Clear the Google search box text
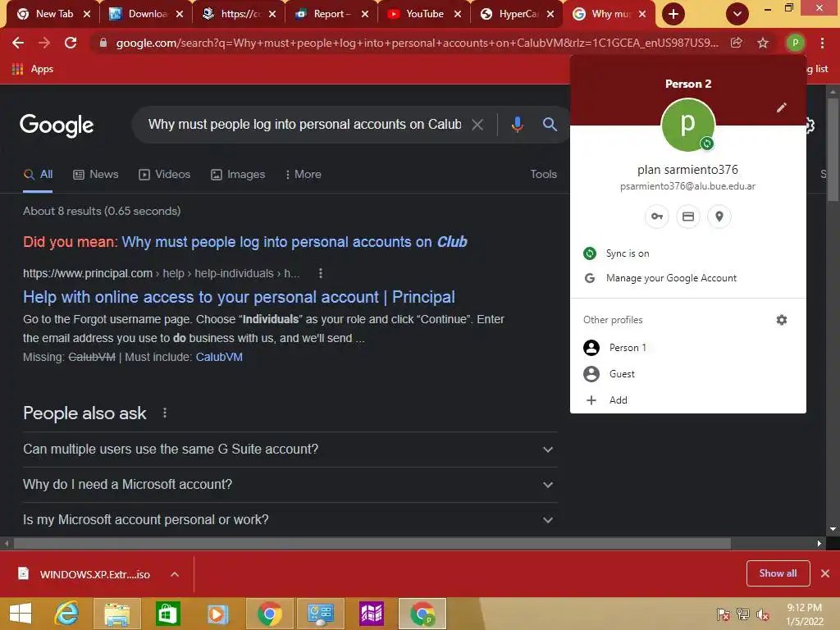 tap(477, 125)
